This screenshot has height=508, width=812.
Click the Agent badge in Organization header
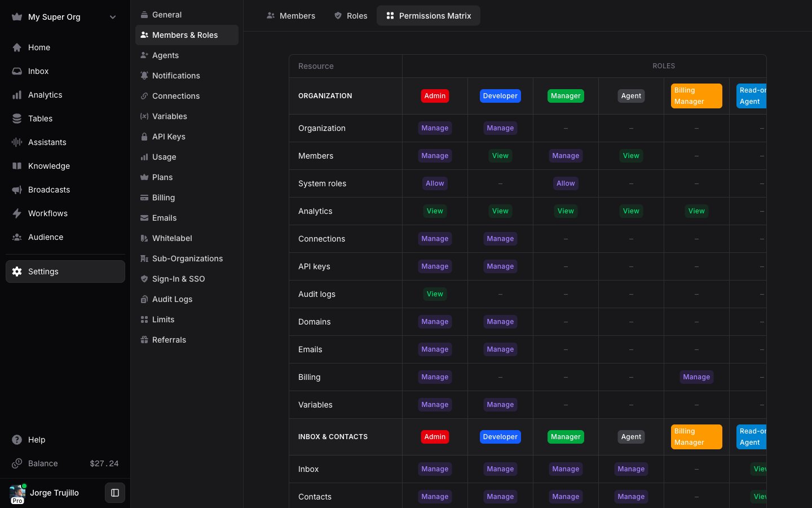click(631, 96)
